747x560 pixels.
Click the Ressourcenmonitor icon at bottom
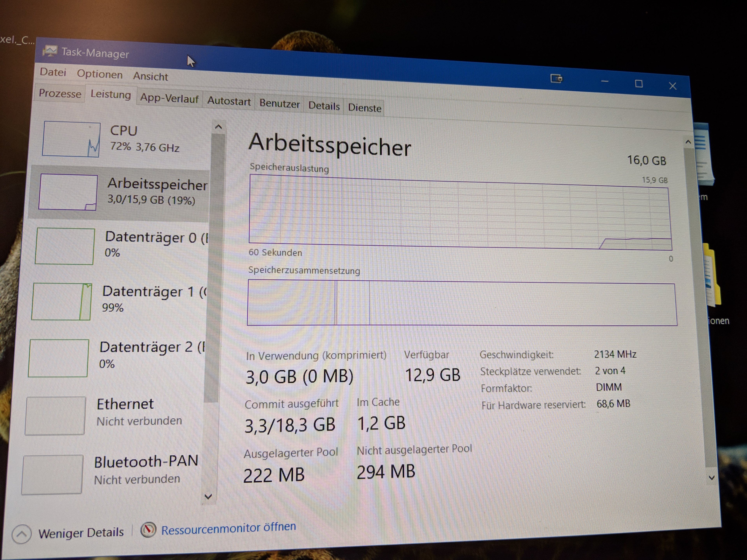click(148, 530)
